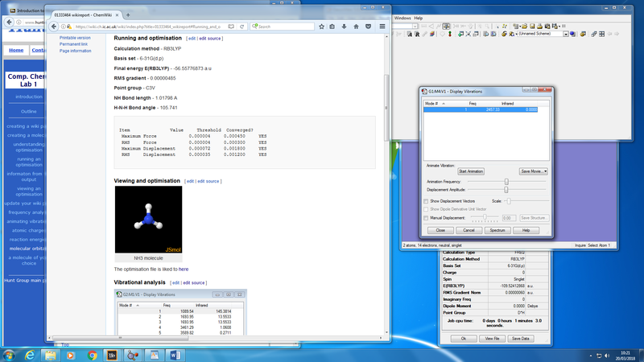
Task: Open the Firefox downloads arrow icon
Action: [x=345, y=27]
